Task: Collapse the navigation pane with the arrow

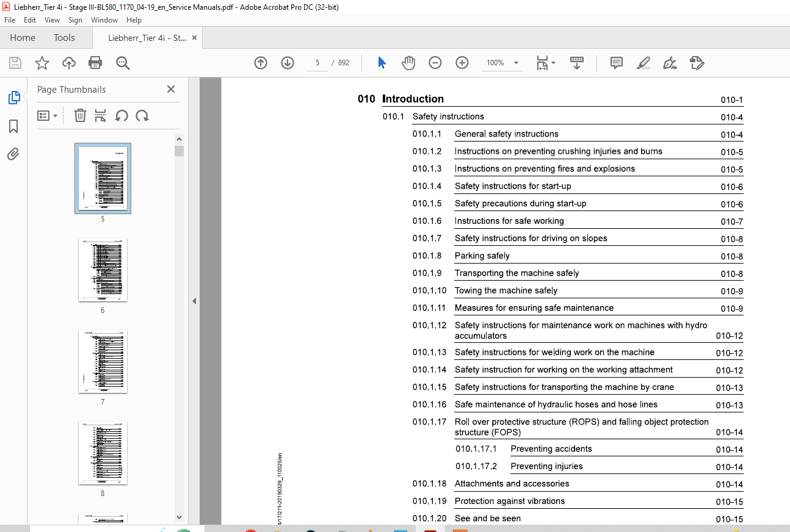Action: coord(194,301)
